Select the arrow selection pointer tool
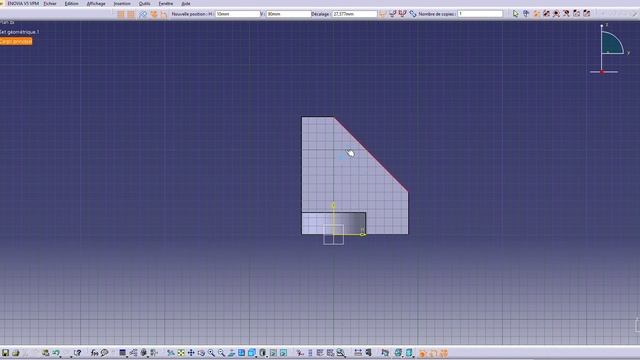Viewport: 640px width, 360px height. tap(516, 14)
